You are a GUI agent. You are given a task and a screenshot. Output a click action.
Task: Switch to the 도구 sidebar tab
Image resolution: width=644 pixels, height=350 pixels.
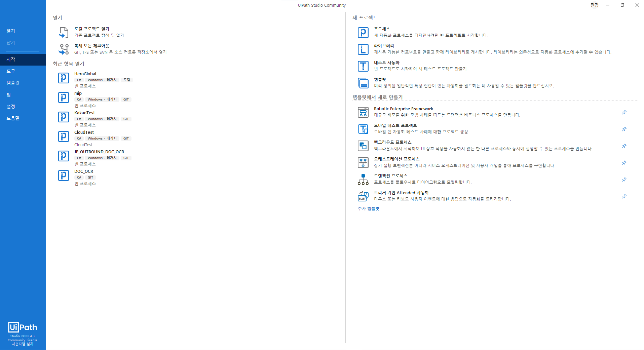coord(23,71)
